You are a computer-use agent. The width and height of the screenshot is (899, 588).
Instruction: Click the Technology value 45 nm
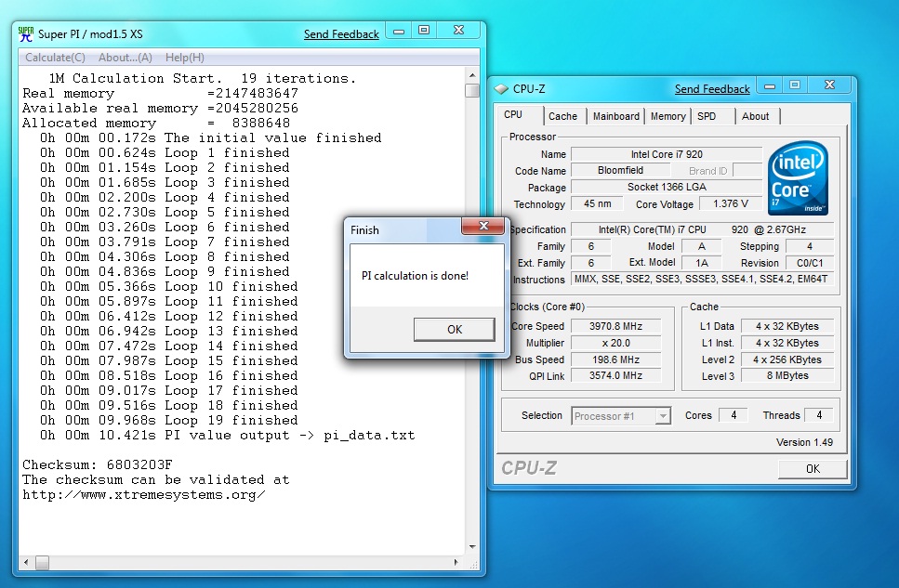598,203
